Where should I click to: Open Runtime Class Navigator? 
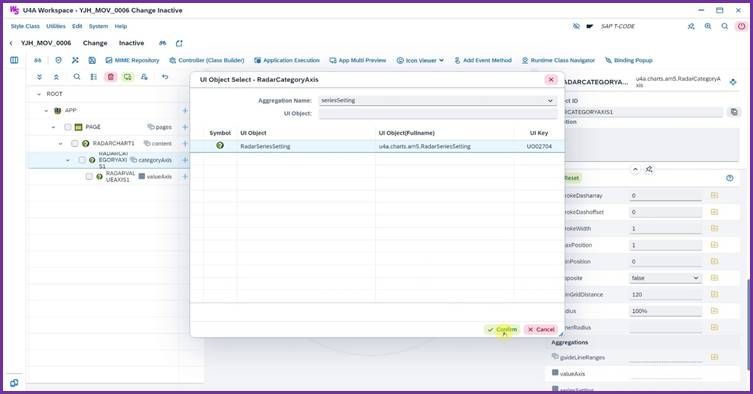pos(558,61)
